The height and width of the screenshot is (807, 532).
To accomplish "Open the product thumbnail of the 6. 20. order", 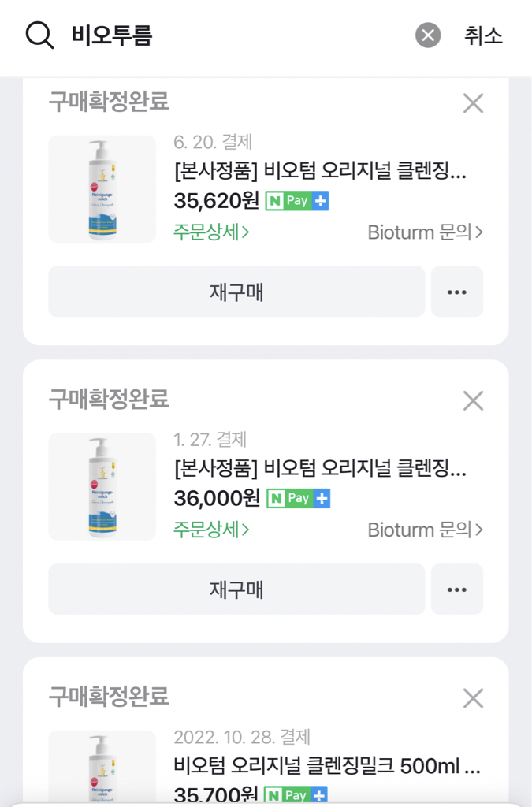I will (102, 189).
